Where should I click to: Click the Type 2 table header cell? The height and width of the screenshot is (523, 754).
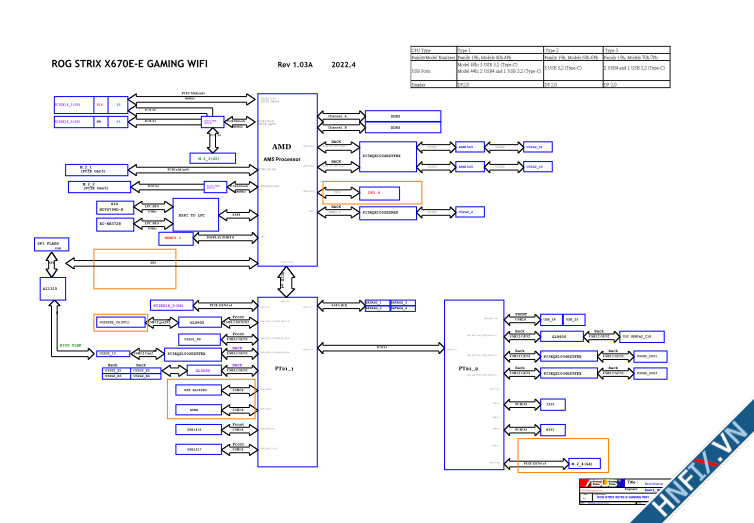(x=573, y=50)
